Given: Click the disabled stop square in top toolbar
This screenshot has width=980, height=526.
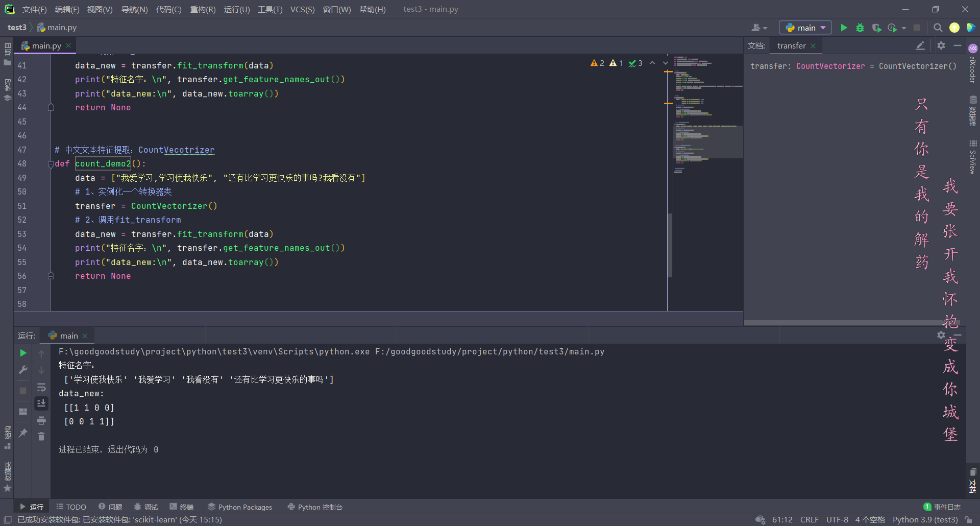Looking at the screenshot, I should [x=917, y=28].
